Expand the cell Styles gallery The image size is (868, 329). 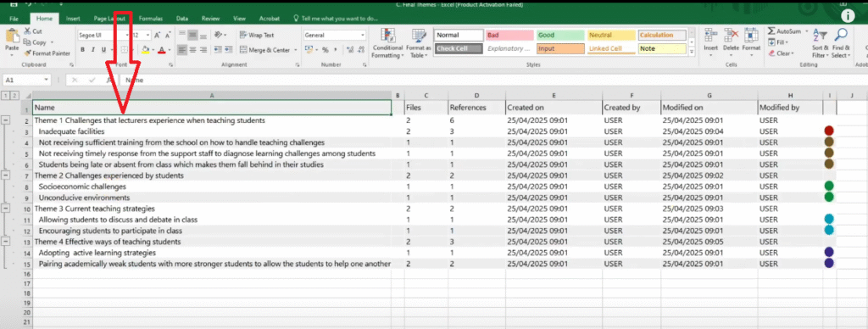[691, 52]
